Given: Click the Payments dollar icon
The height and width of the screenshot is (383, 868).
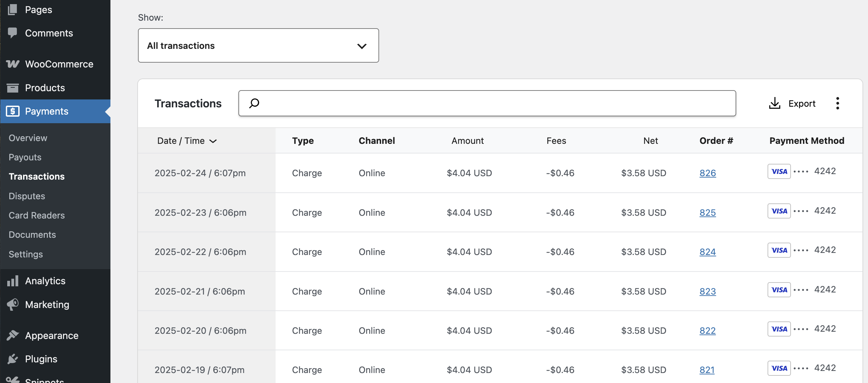Looking at the screenshot, I should point(12,111).
